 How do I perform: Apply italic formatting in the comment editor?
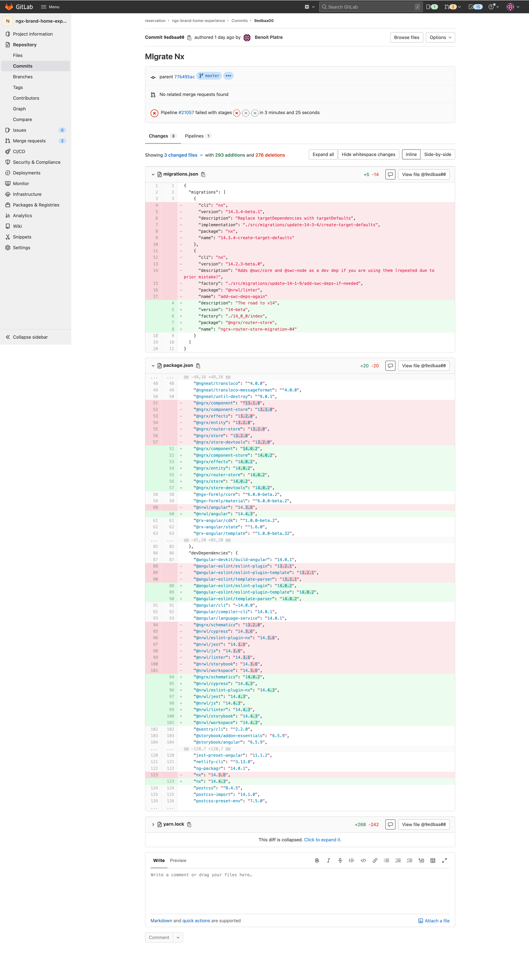328,861
